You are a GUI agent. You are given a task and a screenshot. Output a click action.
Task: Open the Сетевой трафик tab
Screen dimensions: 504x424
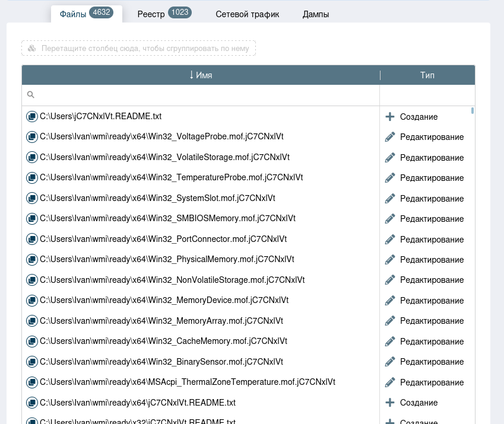[x=247, y=14]
